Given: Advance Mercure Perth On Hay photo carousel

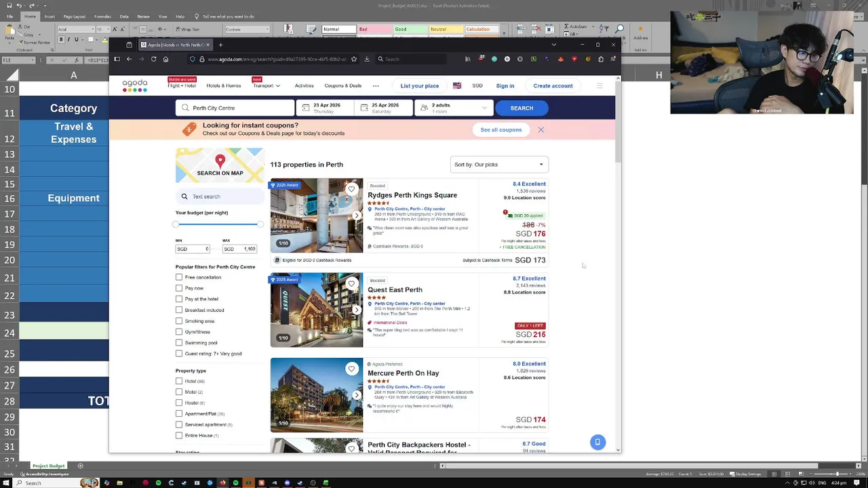Looking at the screenshot, I should [x=357, y=395].
